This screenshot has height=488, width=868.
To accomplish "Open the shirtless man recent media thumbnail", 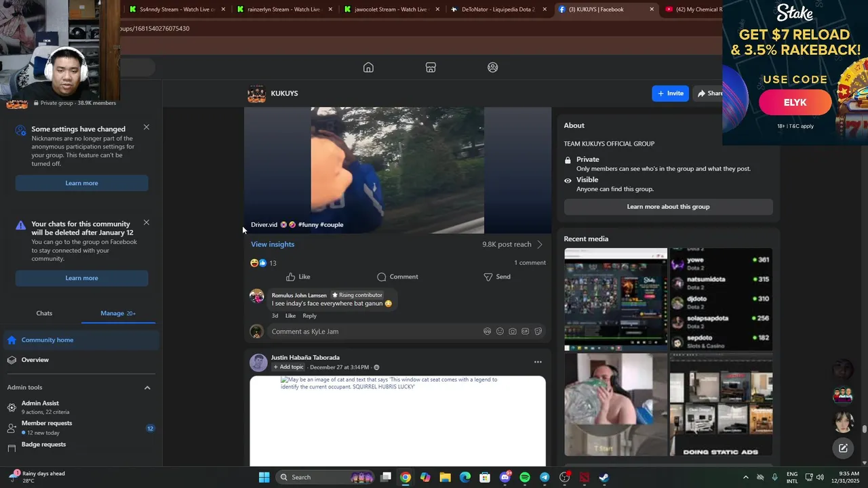I will pyautogui.click(x=616, y=405).
